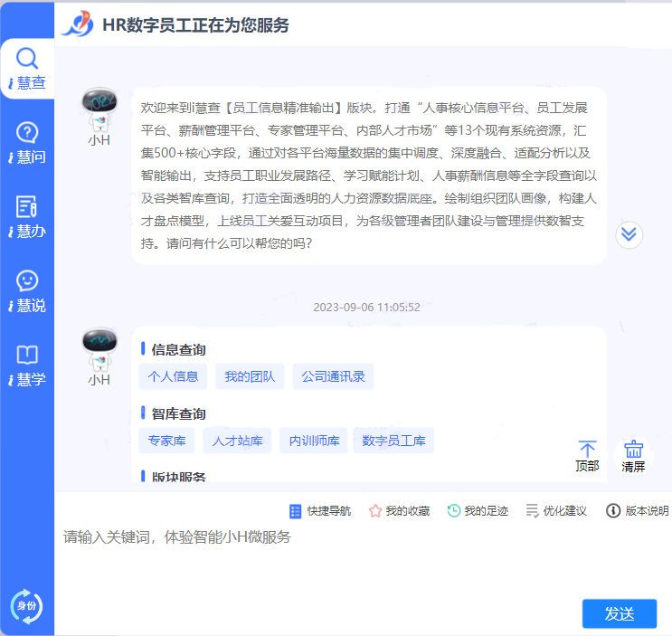The width and height of the screenshot is (672, 636).
Task: Select the i慧说 smiley chat icon
Action: 27,291
